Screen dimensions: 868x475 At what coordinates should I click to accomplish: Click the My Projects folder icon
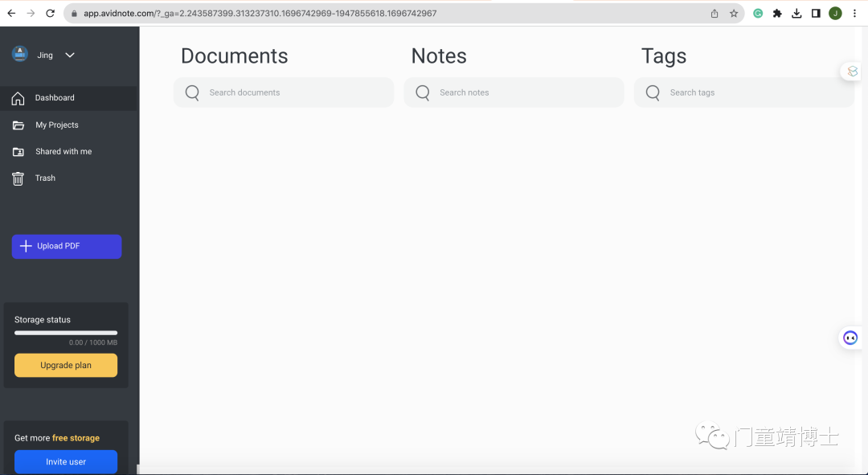tap(18, 125)
